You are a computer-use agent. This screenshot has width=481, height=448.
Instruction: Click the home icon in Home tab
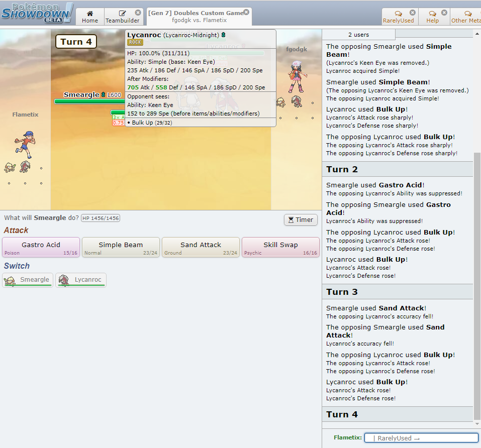[90, 14]
